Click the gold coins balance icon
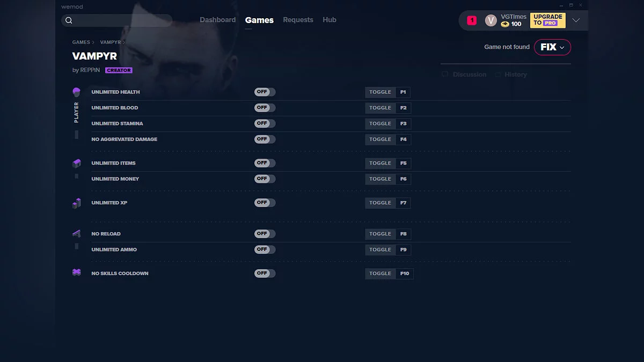The width and height of the screenshot is (644, 362). pos(505,24)
